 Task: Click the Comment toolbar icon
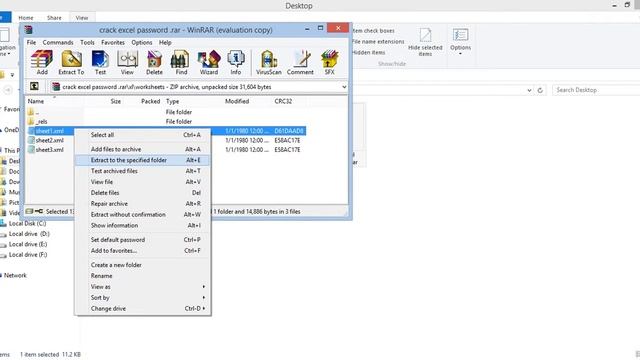click(x=300, y=62)
